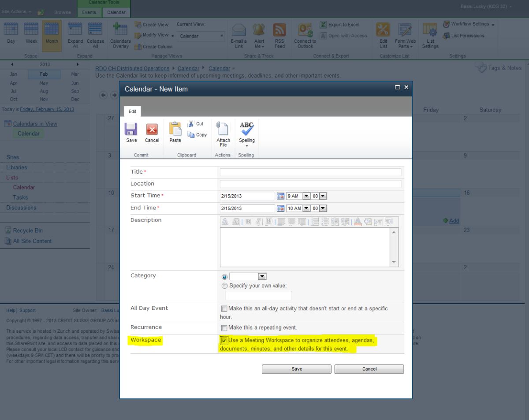Image resolution: width=529 pixels, height=420 pixels.
Task: Open 'Calendars in View' link
Action: [x=35, y=124]
